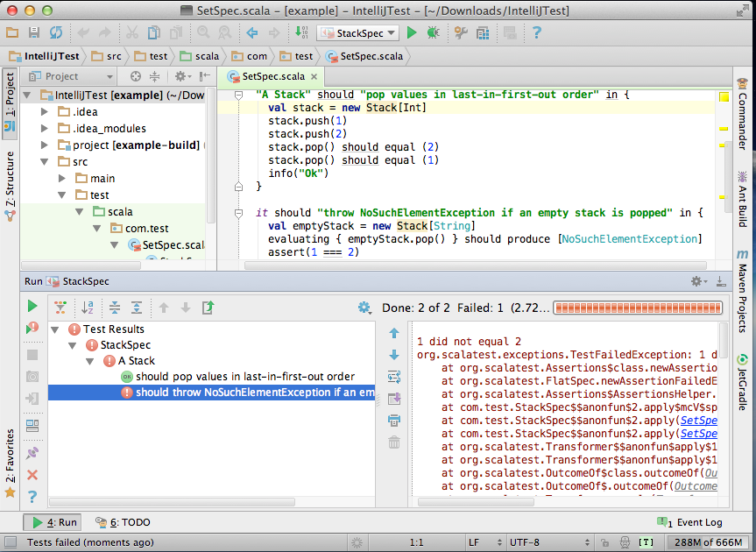This screenshot has width=756, height=552.
Task: Toggle soft wraps in the console output
Action: click(394, 377)
